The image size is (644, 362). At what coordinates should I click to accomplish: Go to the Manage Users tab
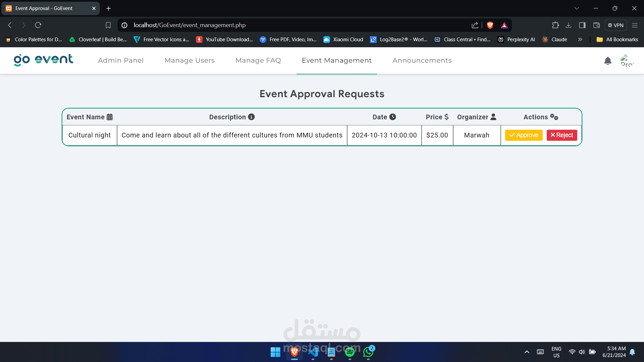(x=190, y=60)
